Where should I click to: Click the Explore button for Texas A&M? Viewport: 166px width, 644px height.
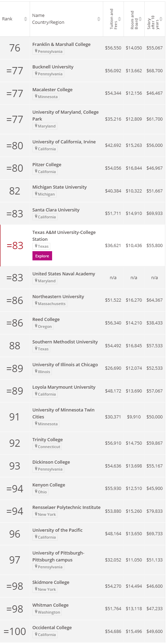point(42,256)
